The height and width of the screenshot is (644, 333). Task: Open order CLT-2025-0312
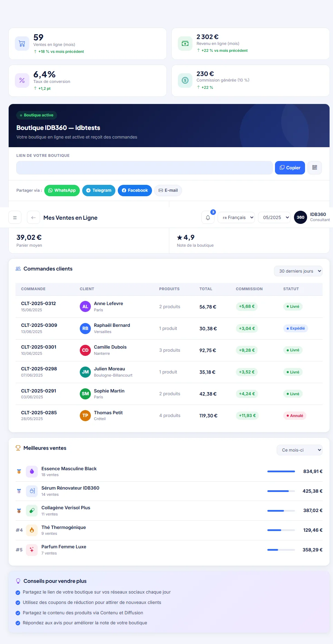(38, 303)
